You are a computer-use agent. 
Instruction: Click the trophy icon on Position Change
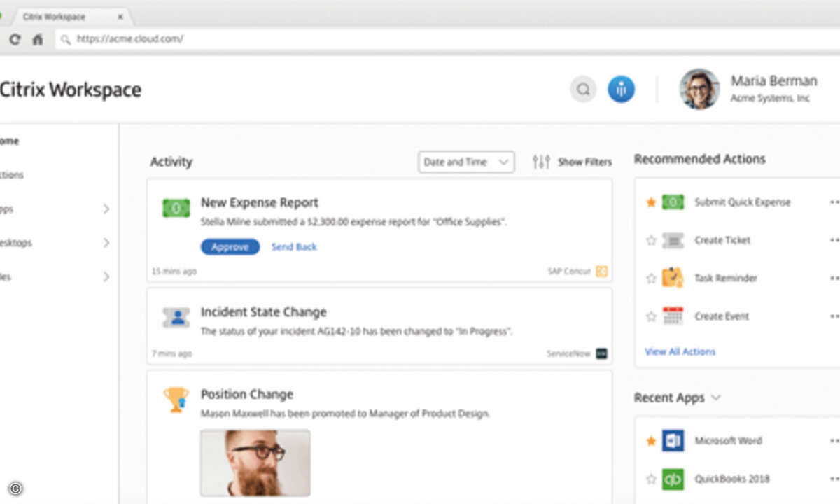175,400
